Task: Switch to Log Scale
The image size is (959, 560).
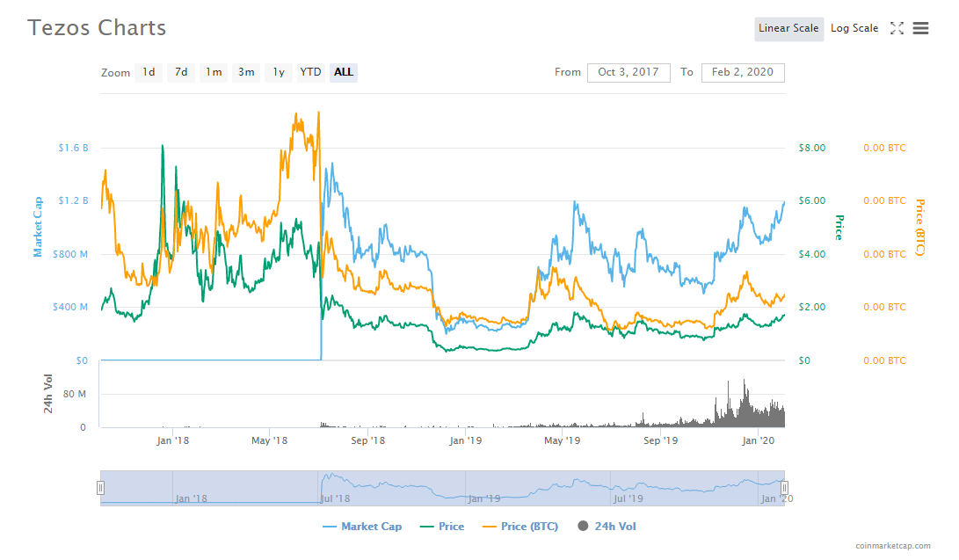Action: pyautogui.click(x=854, y=29)
